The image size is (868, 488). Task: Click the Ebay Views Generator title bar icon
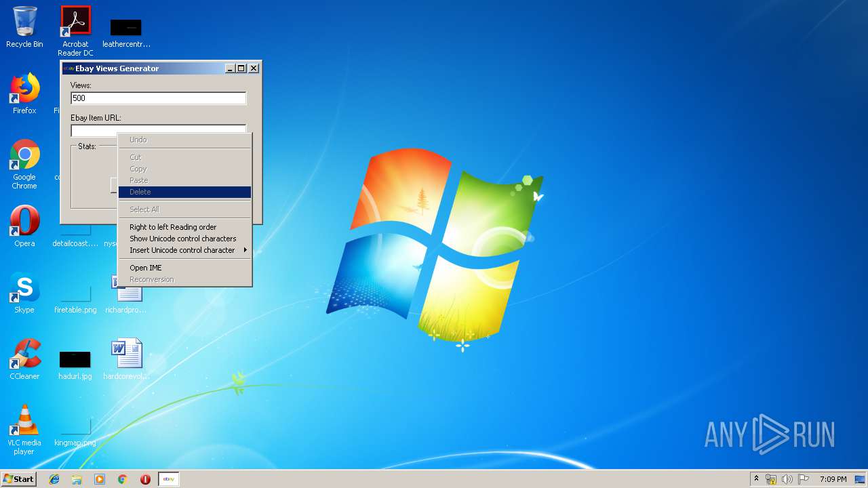pos(68,68)
